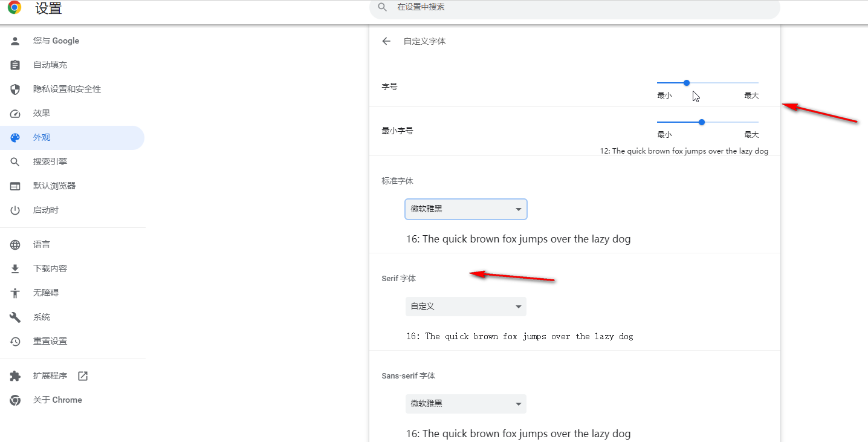
Task: Click the puzzle piece icon beside 扩展程序
Action: (x=15, y=376)
